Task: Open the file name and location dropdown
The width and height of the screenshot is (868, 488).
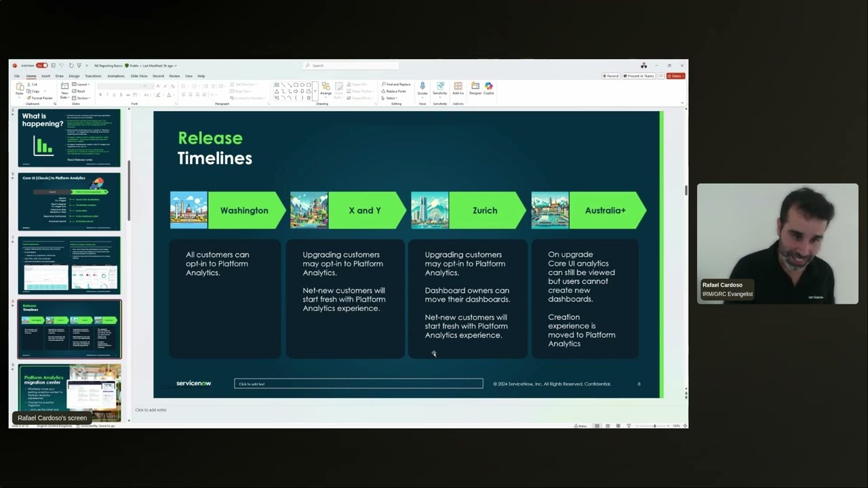Action: pos(136,66)
